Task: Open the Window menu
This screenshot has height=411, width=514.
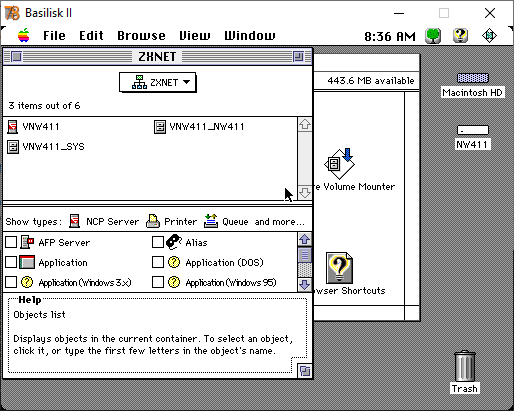Action: pyautogui.click(x=250, y=36)
